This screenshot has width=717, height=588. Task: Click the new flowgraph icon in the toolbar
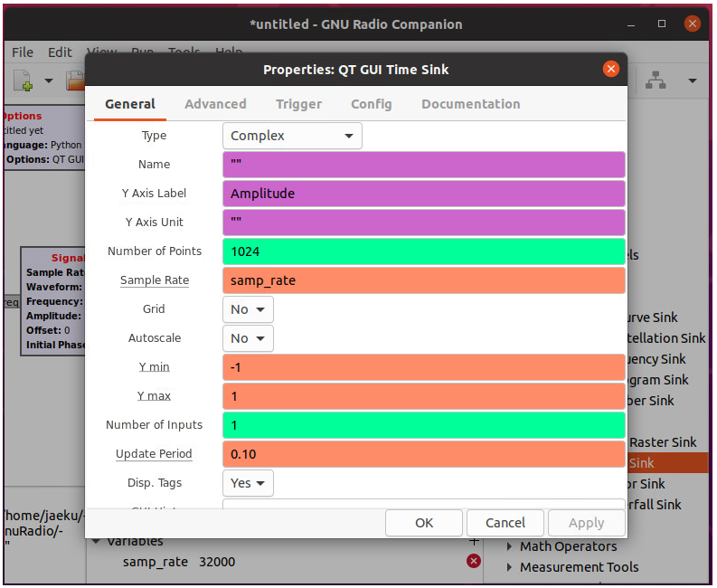tap(23, 81)
